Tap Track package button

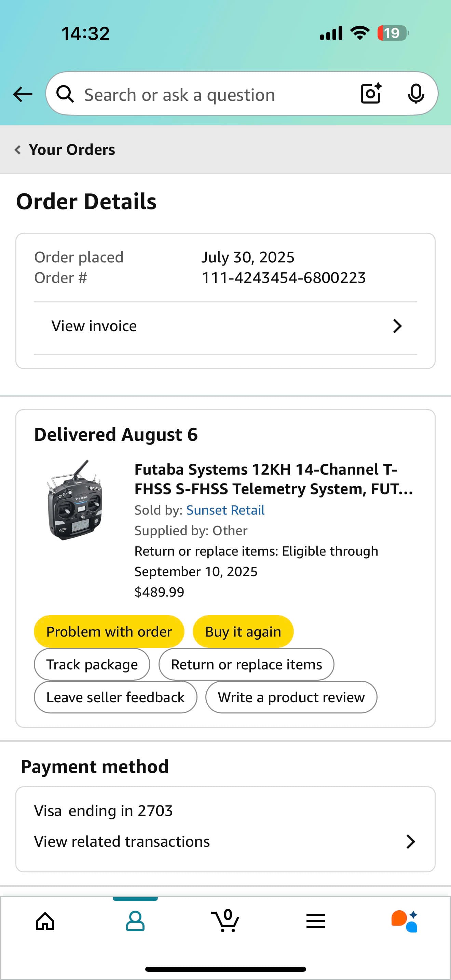tap(92, 664)
